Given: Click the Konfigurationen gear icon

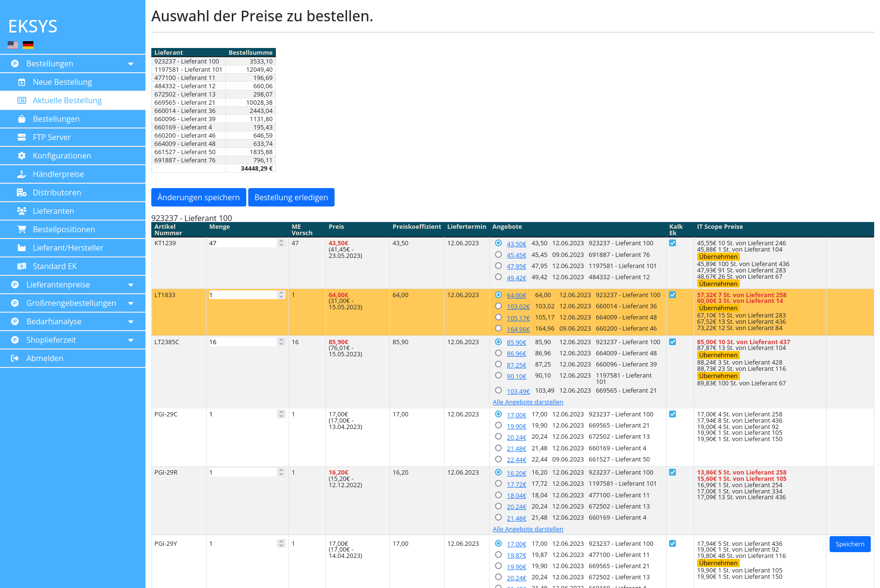Looking at the screenshot, I should click(x=21, y=156).
